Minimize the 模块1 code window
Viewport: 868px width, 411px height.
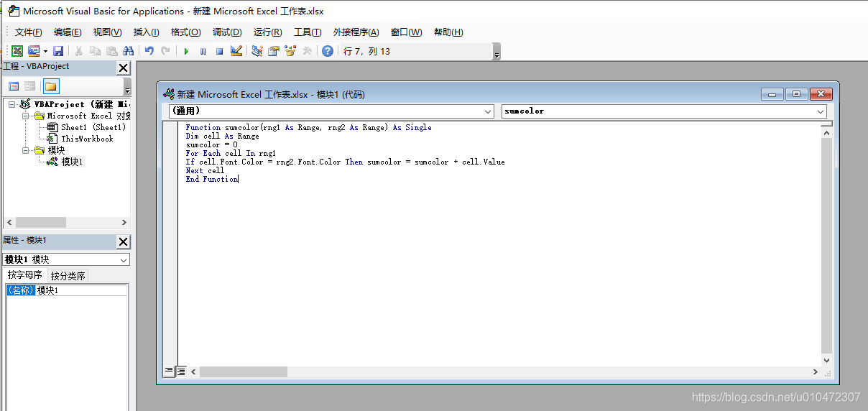(773, 94)
